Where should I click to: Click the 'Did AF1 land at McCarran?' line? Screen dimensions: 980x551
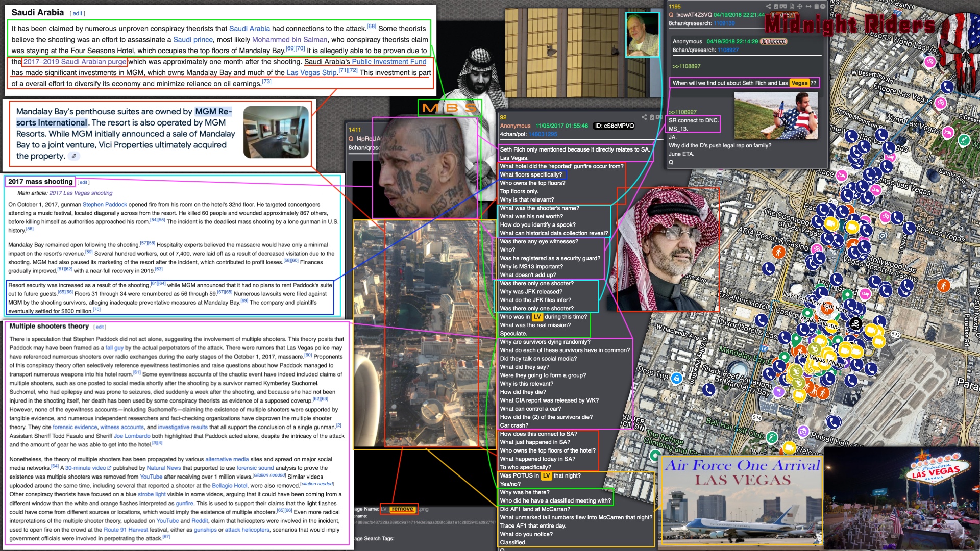[535, 509]
